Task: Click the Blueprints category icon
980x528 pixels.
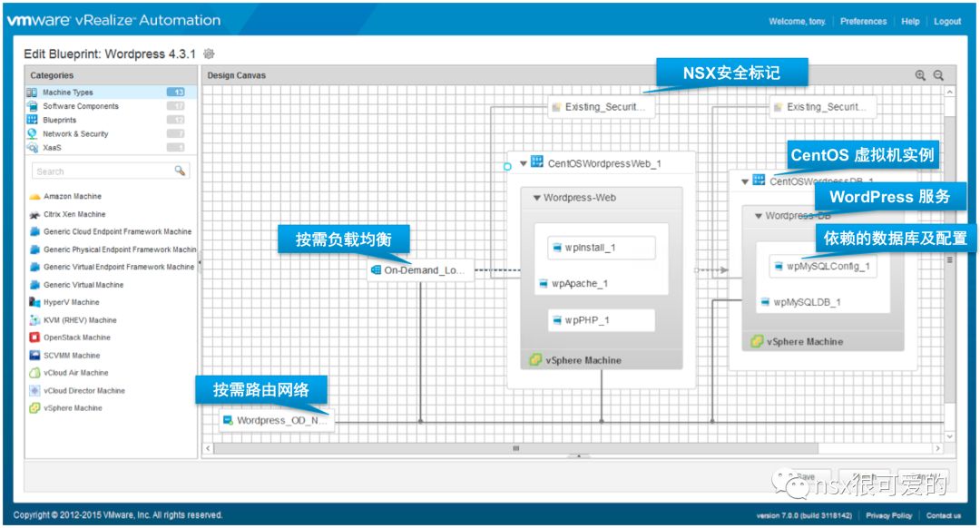Action: tap(32, 120)
